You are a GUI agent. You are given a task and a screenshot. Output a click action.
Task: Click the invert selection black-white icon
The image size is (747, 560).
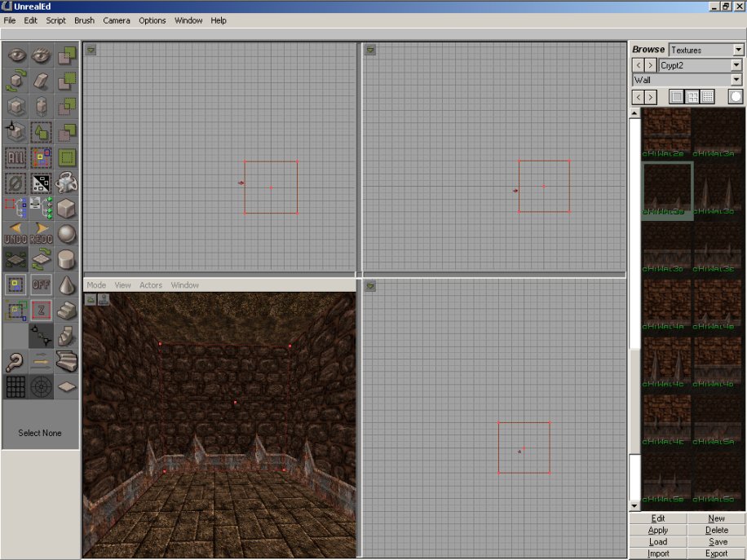pos(41,183)
